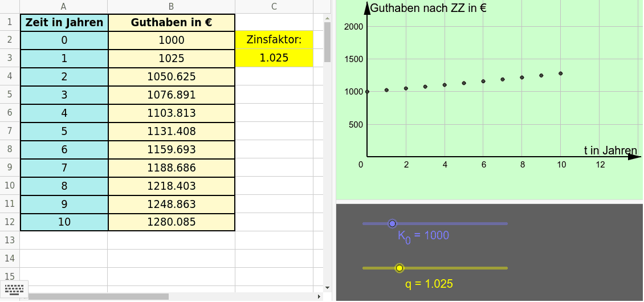Select the time cell with value 3
This screenshot has height=302, width=644.
(x=64, y=95)
